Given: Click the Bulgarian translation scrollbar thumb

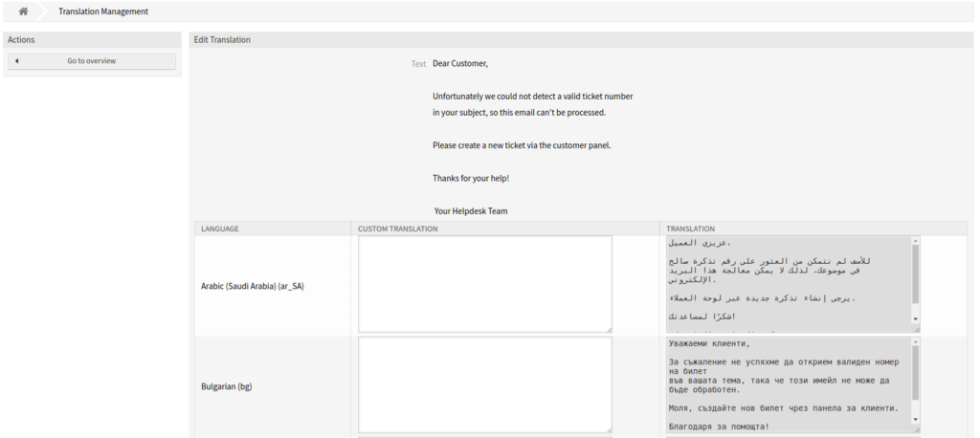Looking at the screenshot, I should point(915,373).
